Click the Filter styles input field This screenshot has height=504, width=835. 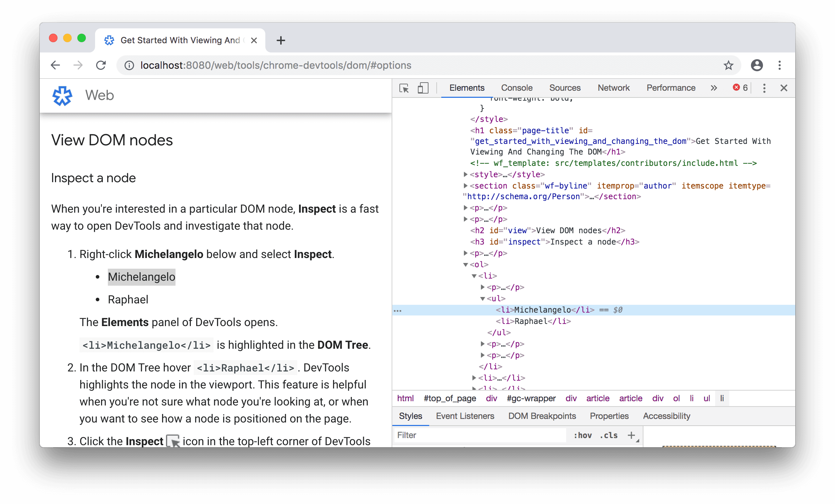[471, 436]
